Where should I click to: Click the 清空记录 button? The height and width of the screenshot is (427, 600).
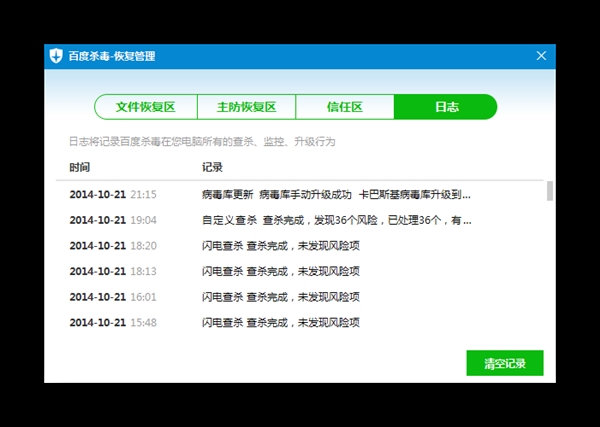tap(505, 363)
